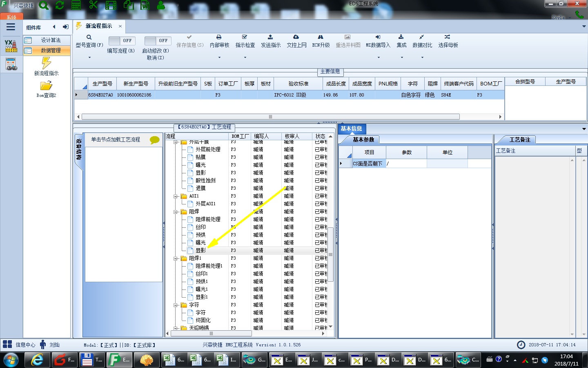Open dropdown arrow under 集成
Viewport: 588px width, 368px height.
(x=402, y=57)
